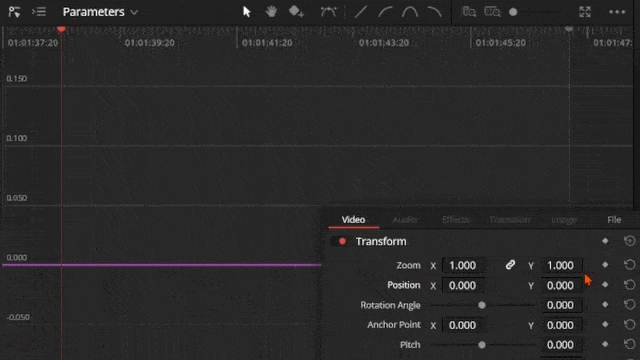Viewport: 640px width, 360px height.
Task: Add a Position keyframe diamond
Action: [605, 284]
